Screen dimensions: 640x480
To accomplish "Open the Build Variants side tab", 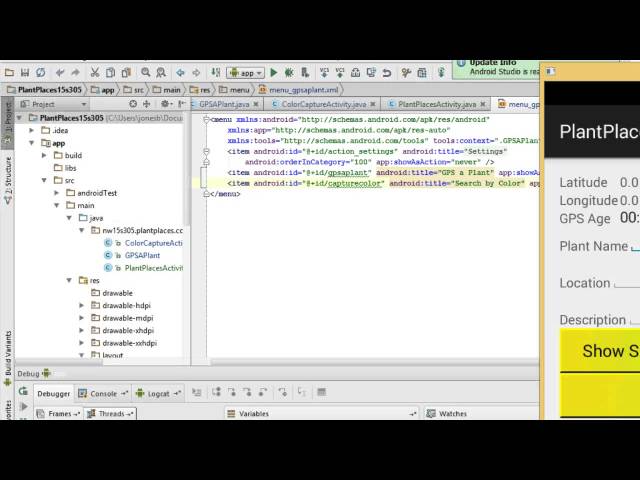I will point(8,359).
